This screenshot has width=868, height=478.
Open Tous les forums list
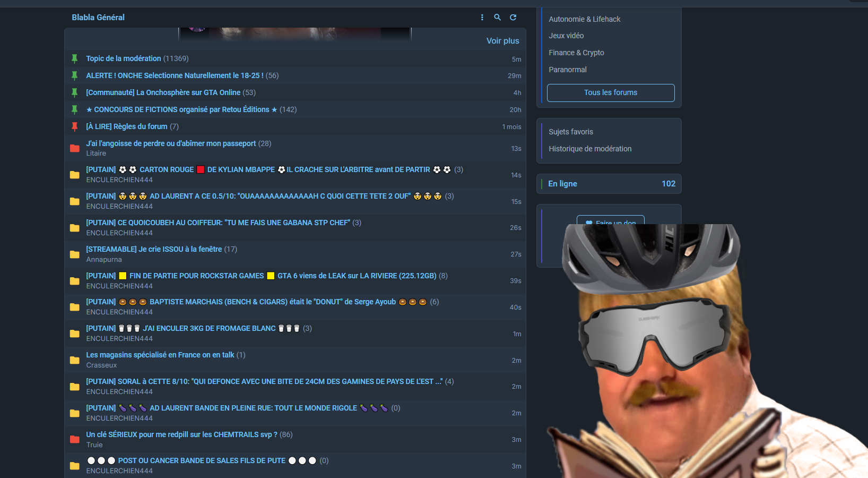pyautogui.click(x=611, y=92)
